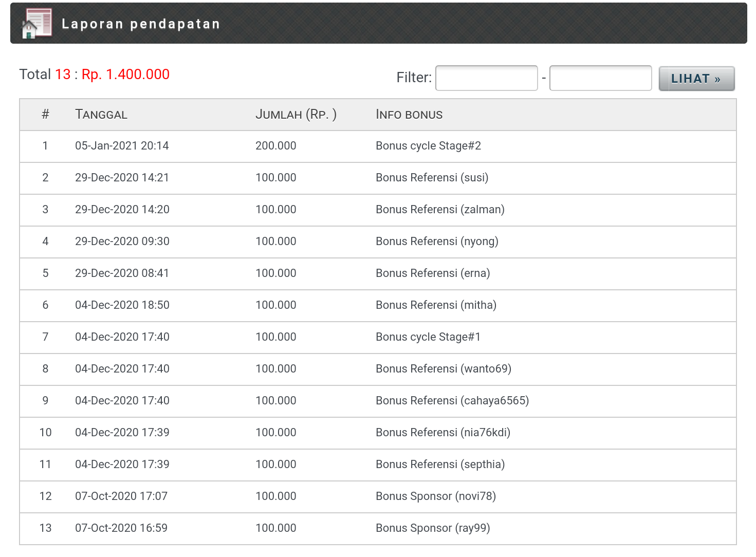Click the 200.000 amount cell
Image resolution: width=756 pixels, height=557 pixels.
point(276,146)
